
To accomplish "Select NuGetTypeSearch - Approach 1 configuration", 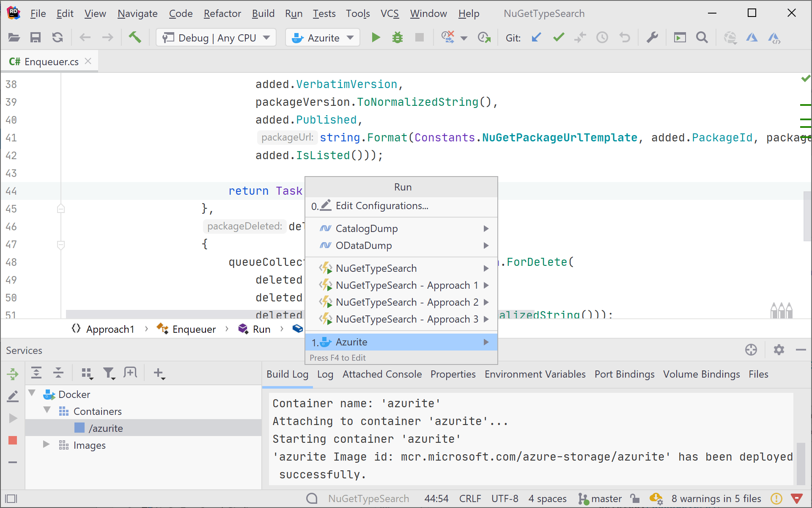I will click(x=401, y=285).
